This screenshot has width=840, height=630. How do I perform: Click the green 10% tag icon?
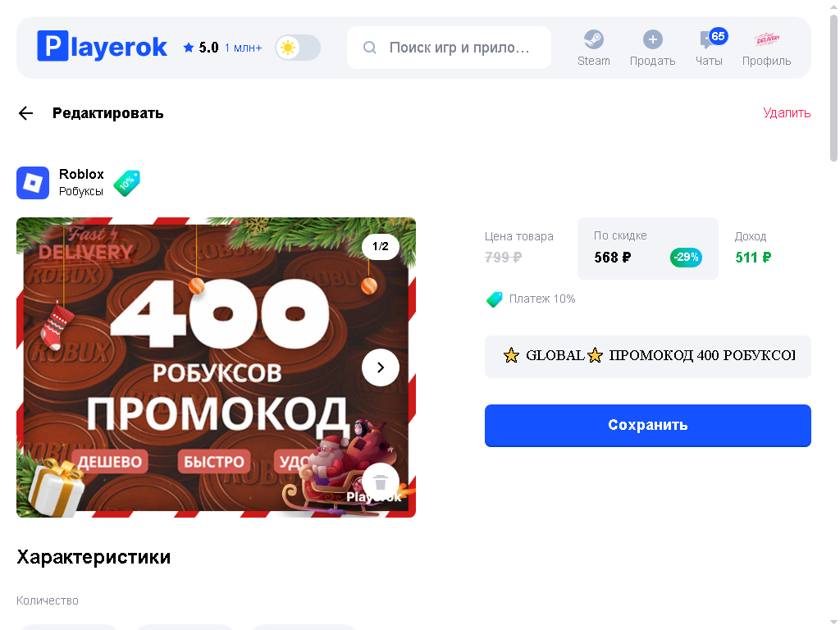click(x=127, y=183)
